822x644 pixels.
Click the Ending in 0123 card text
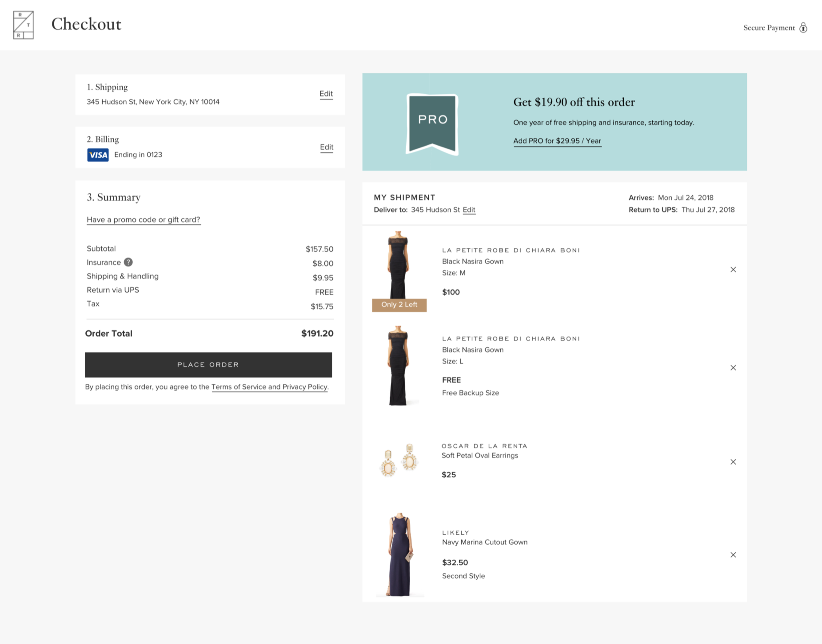[138, 155]
